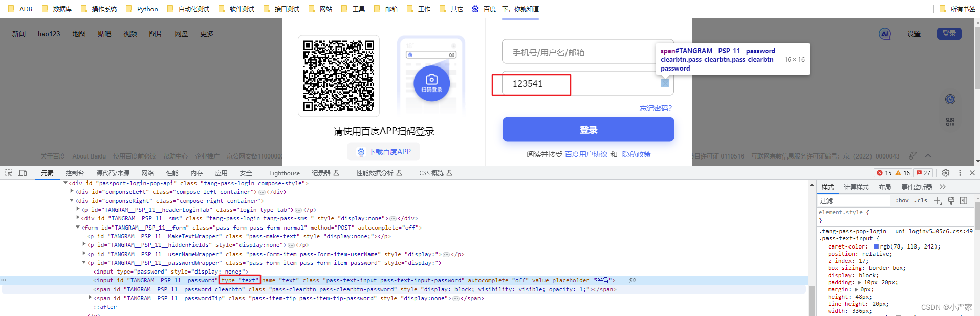Image resolution: width=980 pixels, height=316 pixels.
Task: Toggle the :hov element state panel
Action: pyautogui.click(x=902, y=200)
